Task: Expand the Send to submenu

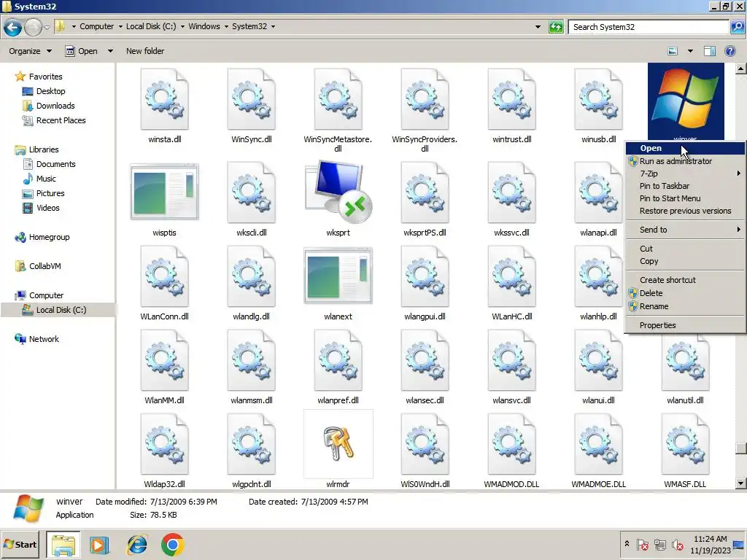Action: [685, 230]
